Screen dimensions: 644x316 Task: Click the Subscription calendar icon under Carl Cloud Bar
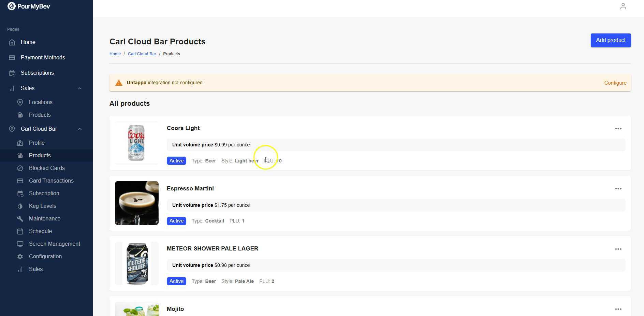[20, 193]
